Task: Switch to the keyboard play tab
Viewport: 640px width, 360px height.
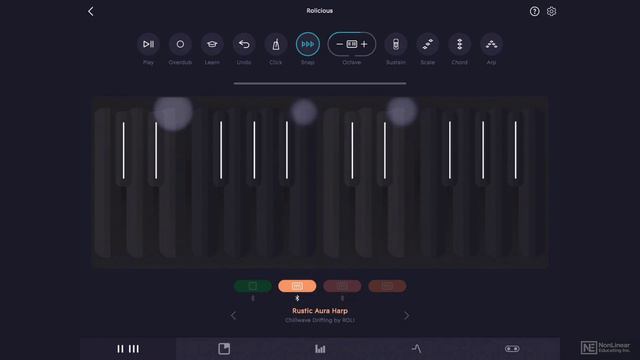Action: pyautogui.click(x=128, y=349)
